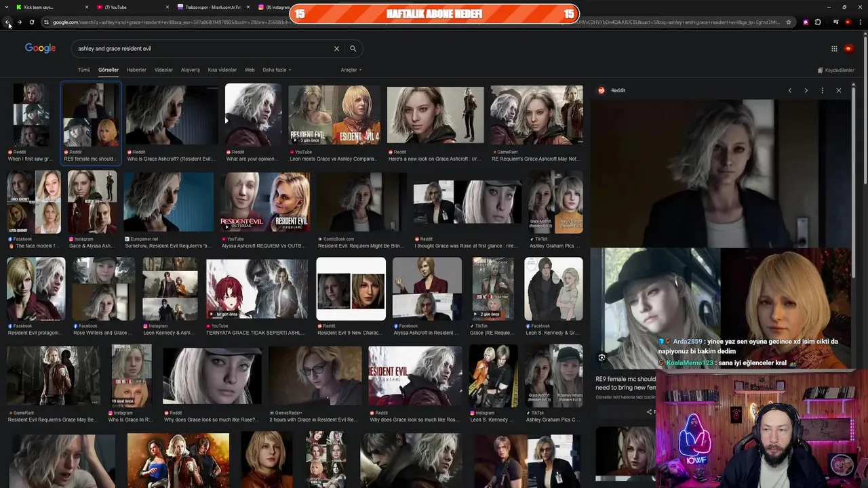Open 'Gace & Alyssa Ash...' Instagram result

tap(92, 210)
